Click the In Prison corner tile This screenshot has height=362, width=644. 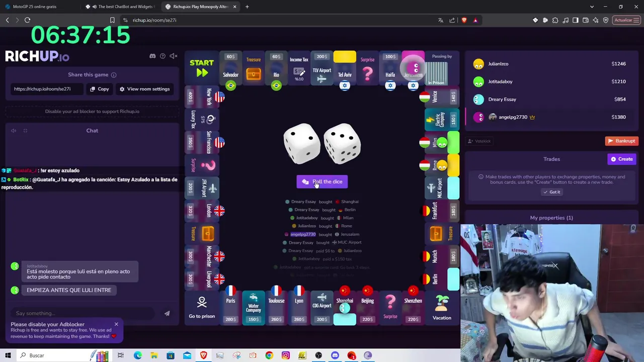pos(442,69)
